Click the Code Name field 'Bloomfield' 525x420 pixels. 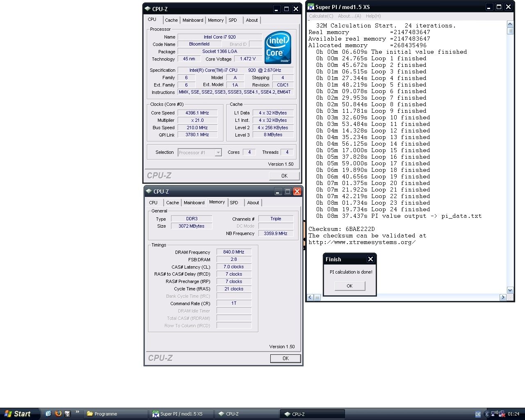(x=199, y=44)
